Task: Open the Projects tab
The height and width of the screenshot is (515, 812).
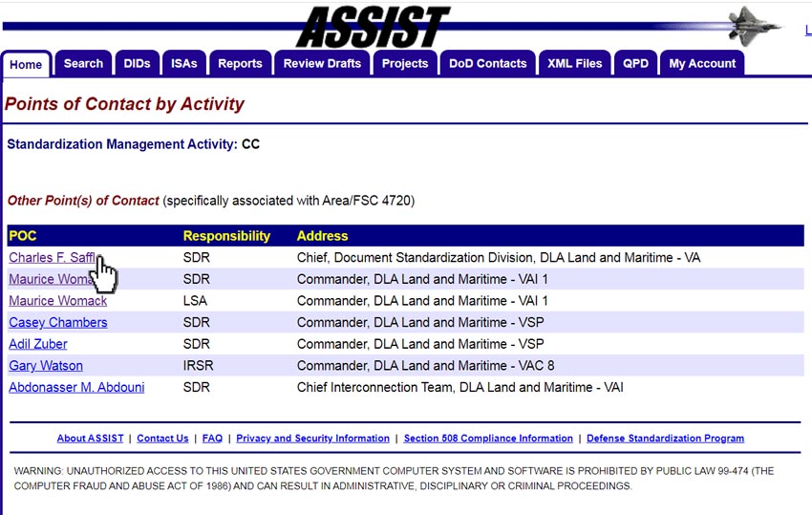Action: (x=405, y=64)
